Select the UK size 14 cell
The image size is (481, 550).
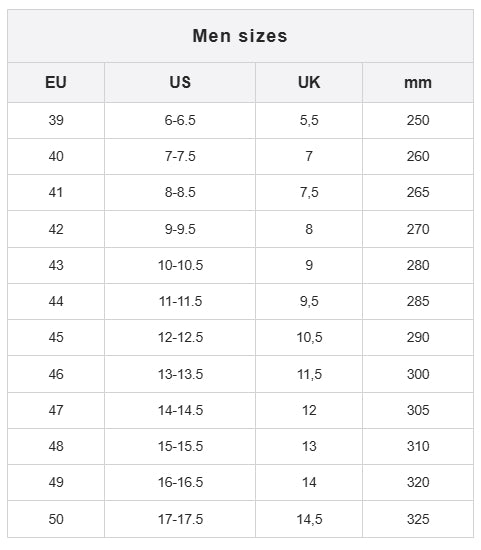point(309,482)
